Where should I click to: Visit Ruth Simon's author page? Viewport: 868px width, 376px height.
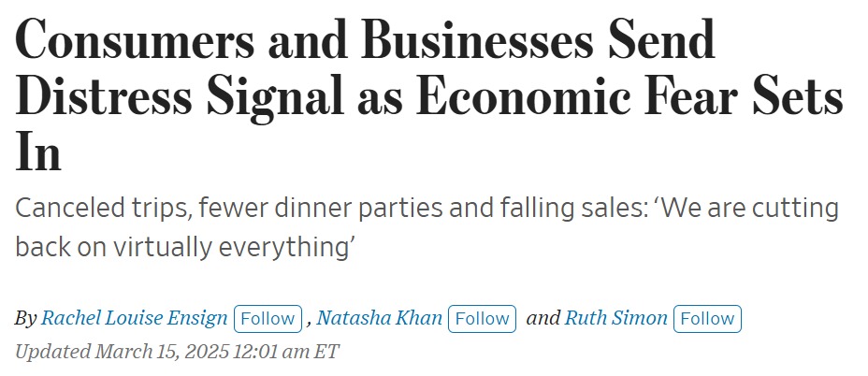[615, 318]
